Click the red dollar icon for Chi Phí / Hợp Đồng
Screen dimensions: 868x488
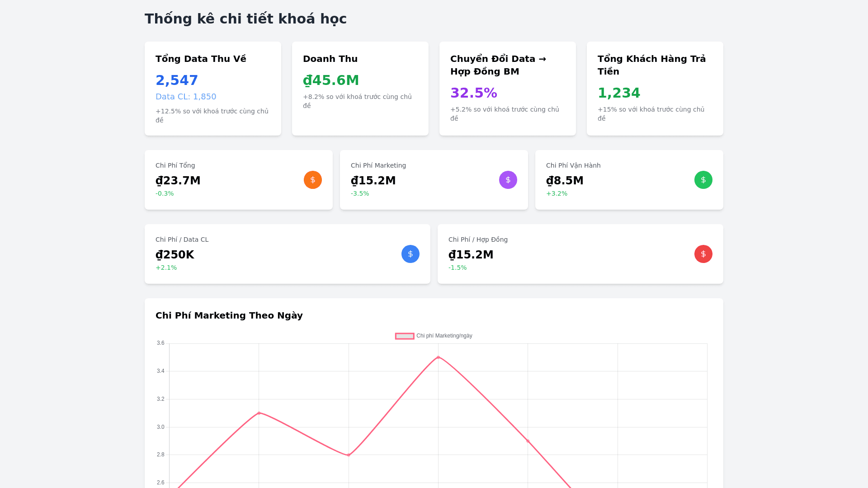click(x=703, y=254)
